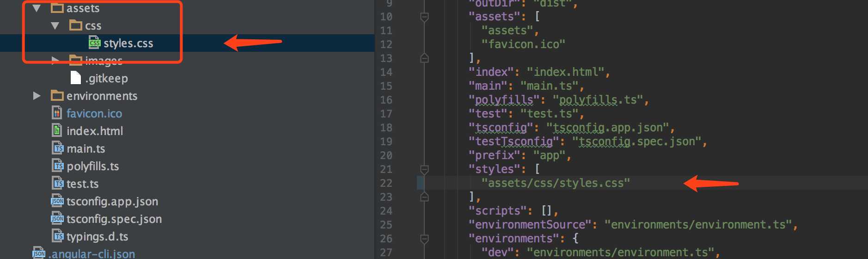Select the assets folder label
This screenshot has width=868, height=259.
(x=83, y=8)
